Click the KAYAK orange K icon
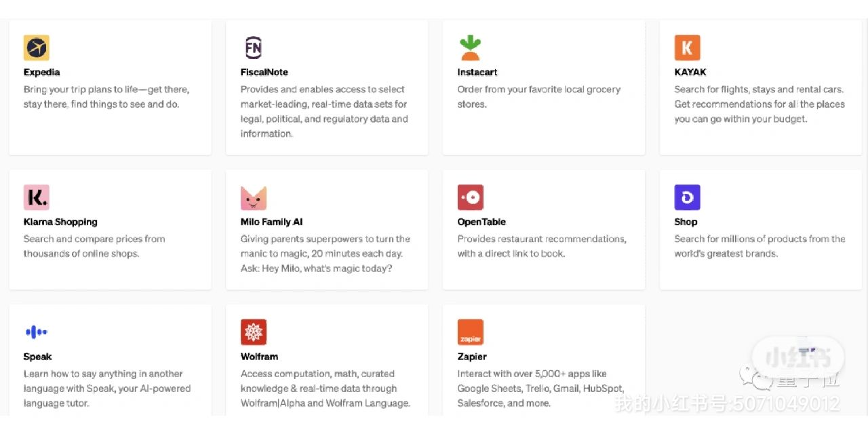The height and width of the screenshot is (434, 868). click(687, 48)
